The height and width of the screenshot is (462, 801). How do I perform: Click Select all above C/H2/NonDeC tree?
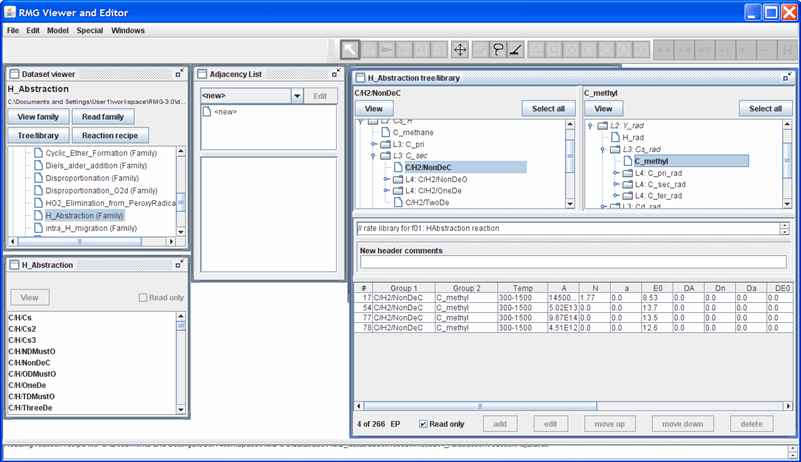coord(548,108)
